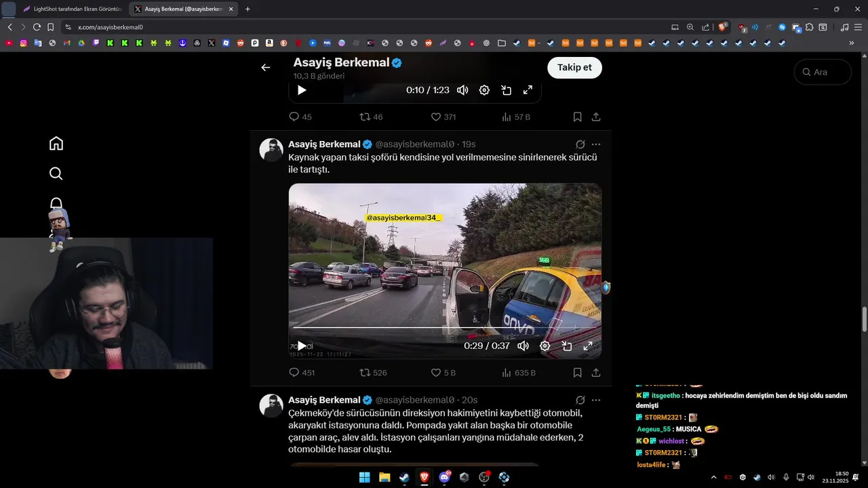
Task: Bookmark this page using the bookmark icon
Action: pos(51,27)
